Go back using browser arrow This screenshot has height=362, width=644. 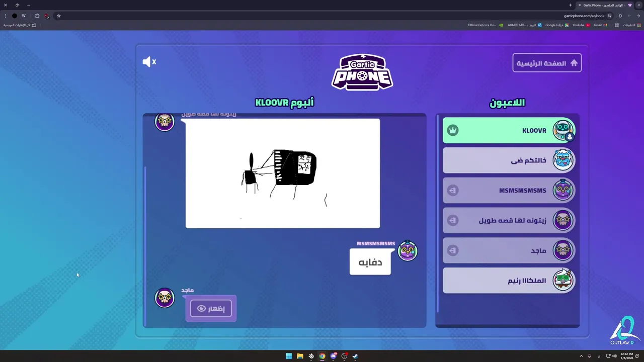(638, 16)
